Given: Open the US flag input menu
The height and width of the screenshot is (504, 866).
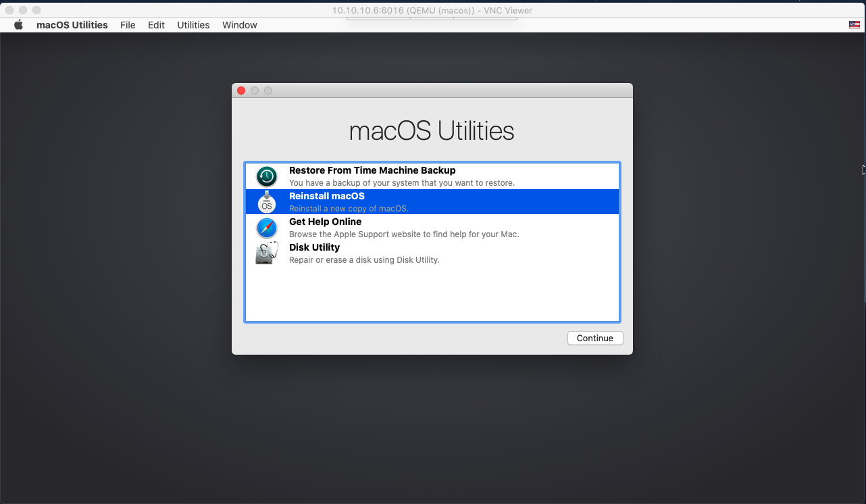Looking at the screenshot, I should coord(855,25).
